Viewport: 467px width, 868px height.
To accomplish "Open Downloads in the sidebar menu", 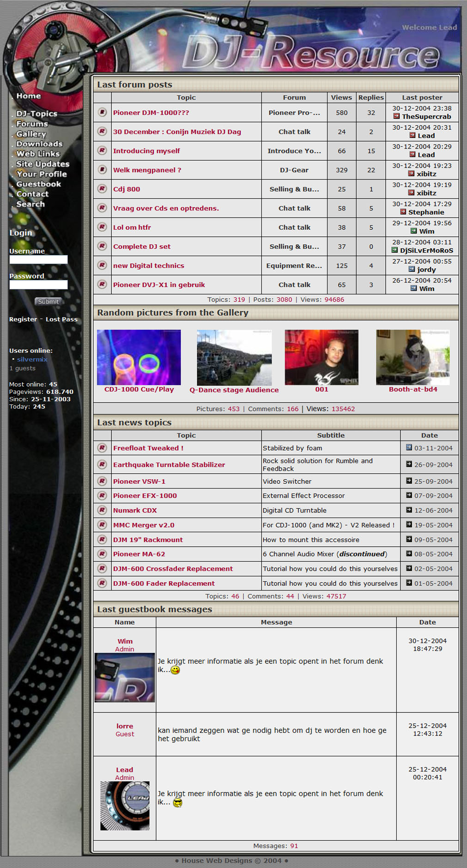I will tap(39, 144).
